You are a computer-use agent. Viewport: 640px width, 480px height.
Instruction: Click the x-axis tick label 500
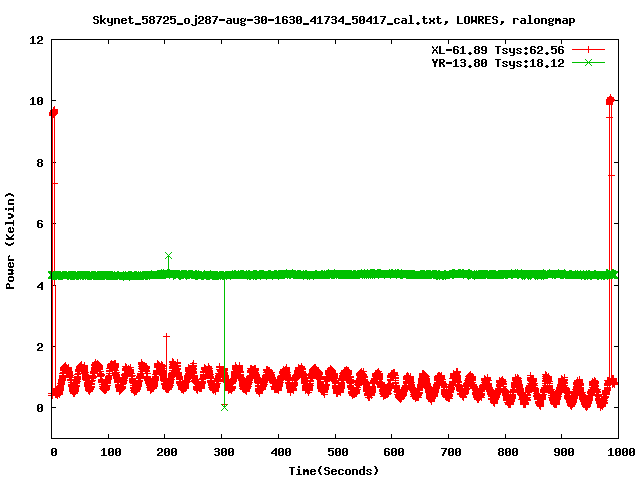coord(338,452)
